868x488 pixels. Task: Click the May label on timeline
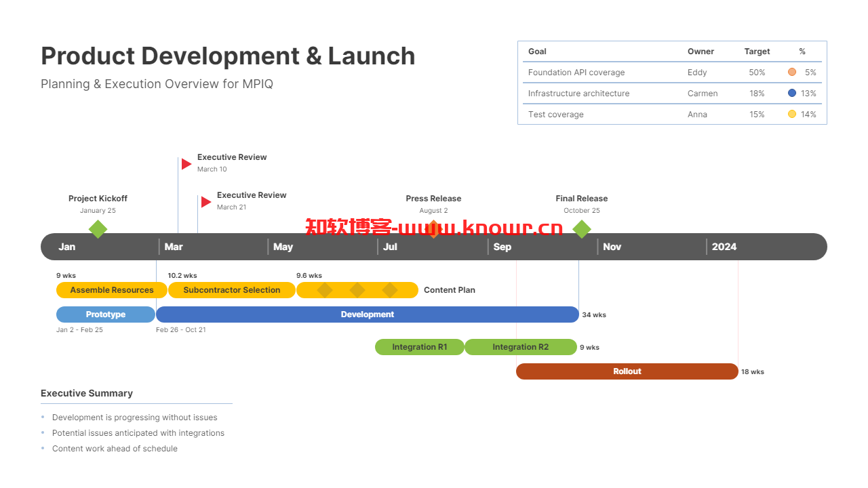click(283, 247)
